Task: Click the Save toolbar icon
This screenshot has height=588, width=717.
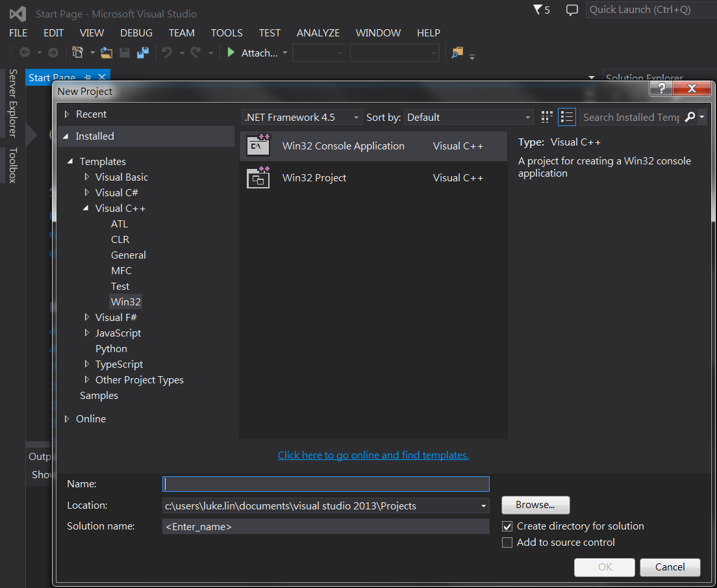Action: (125, 53)
